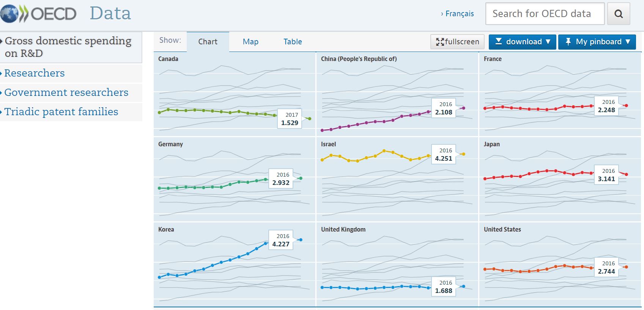Click the magnifier search button

pyautogui.click(x=619, y=14)
